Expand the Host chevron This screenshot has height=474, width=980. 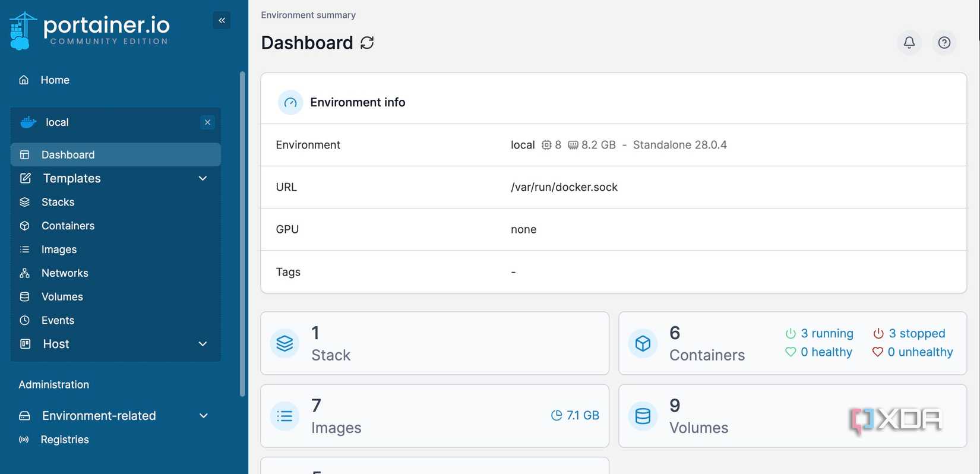click(x=203, y=344)
